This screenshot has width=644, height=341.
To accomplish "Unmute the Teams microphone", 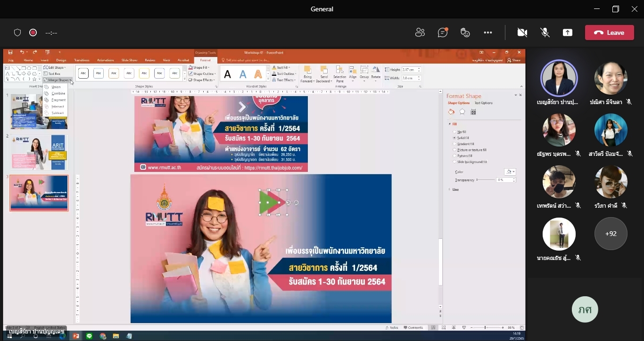I will pos(545,32).
